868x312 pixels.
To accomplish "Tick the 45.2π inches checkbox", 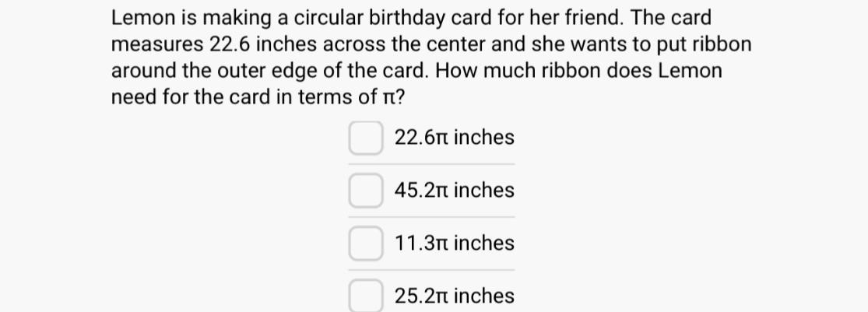I will (x=366, y=191).
